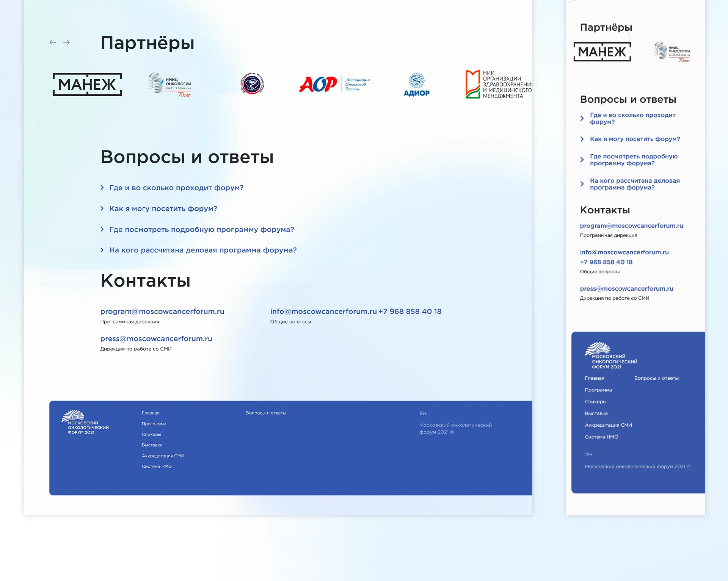Screen dimensions: 728x581
Task: Click the АДИОР partner logo
Action: coord(416,85)
